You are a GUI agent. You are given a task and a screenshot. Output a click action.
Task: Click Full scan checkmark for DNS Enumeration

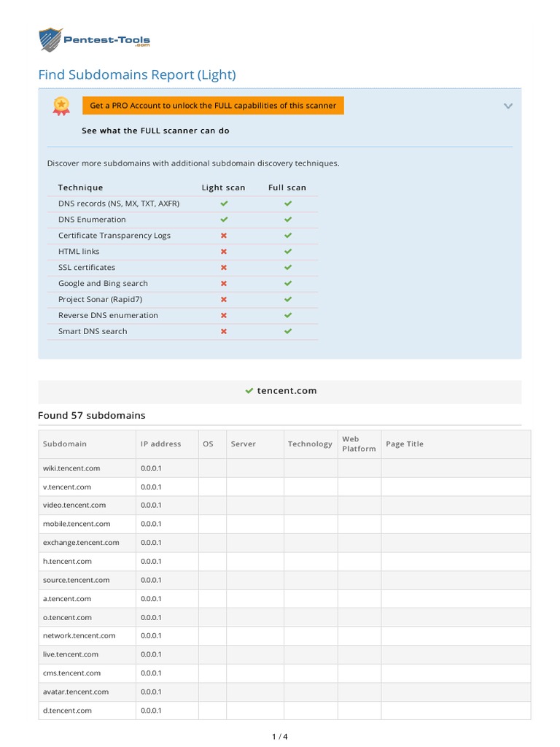click(287, 220)
